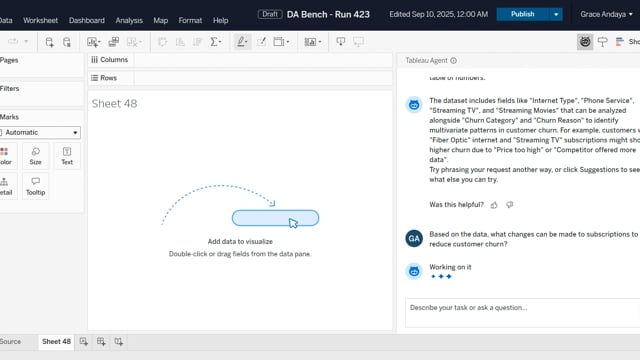Click the New Data Source icon

[x=49, y=42]
